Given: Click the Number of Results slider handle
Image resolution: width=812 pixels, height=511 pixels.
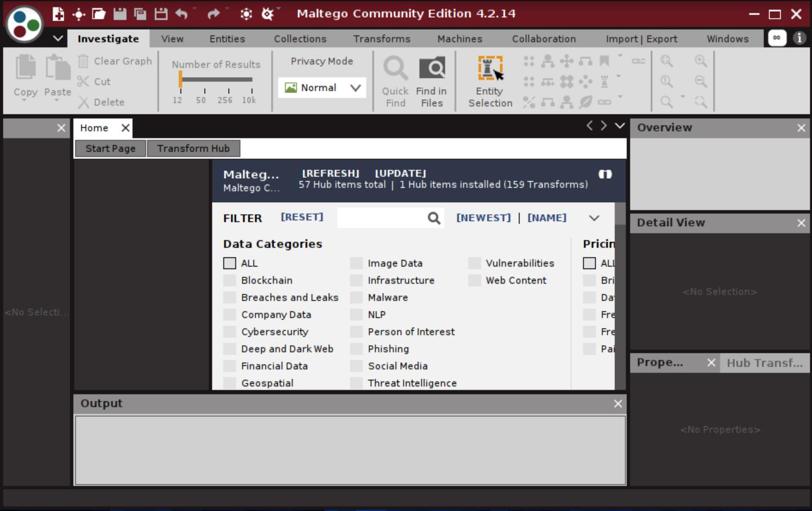Looking at the screenshot, I should point(180,79).
